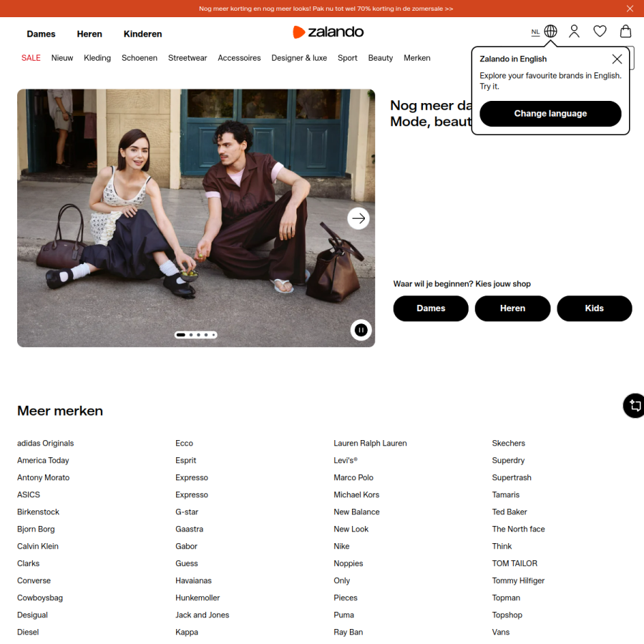Open Antony Morato brand link
Screen dimensions: 644x644
point(43,478)
